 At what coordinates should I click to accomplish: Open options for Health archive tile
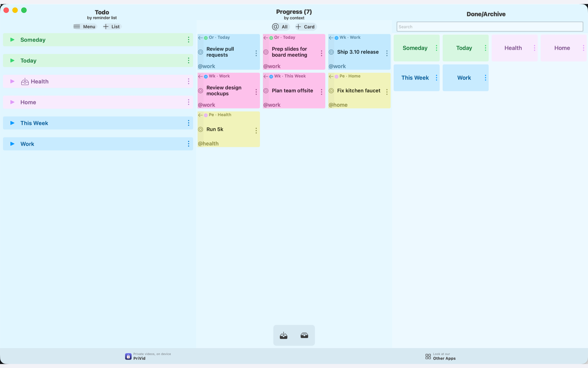[535, 48]
